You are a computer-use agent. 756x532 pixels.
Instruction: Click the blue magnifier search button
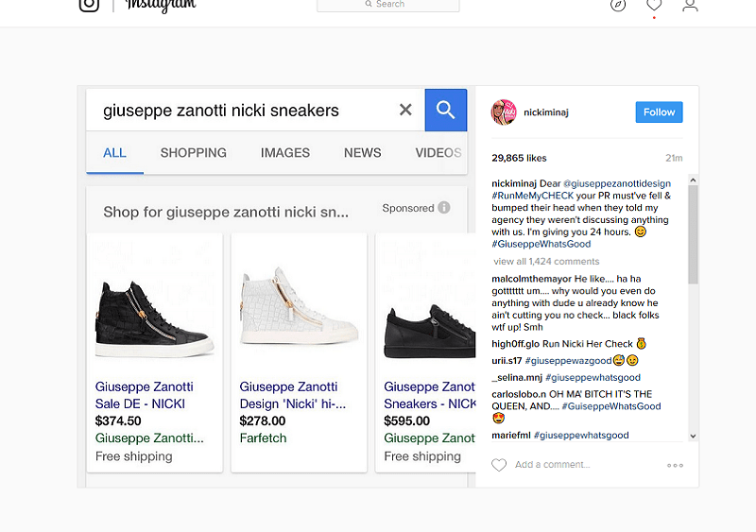pyautogui.click(x=446, y=110)
